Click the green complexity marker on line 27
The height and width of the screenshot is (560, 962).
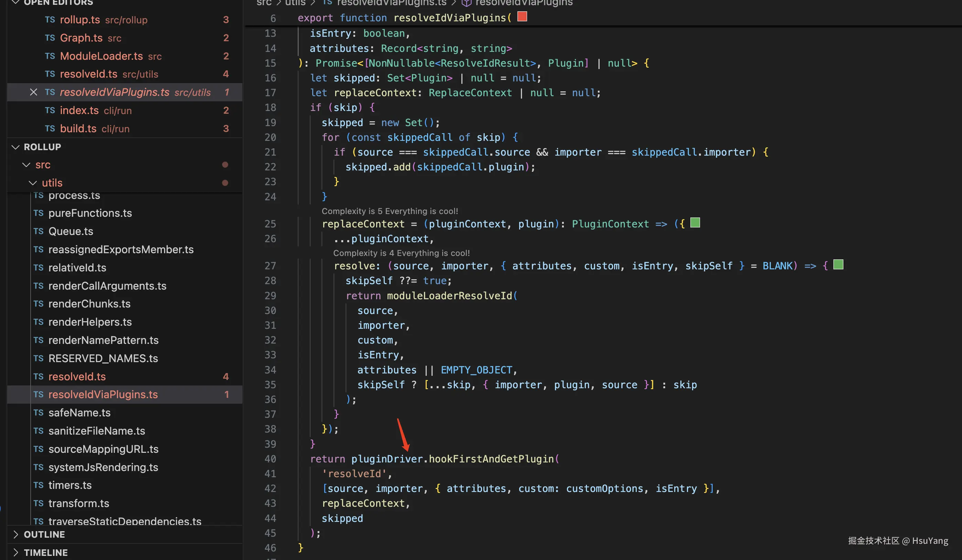838,264
